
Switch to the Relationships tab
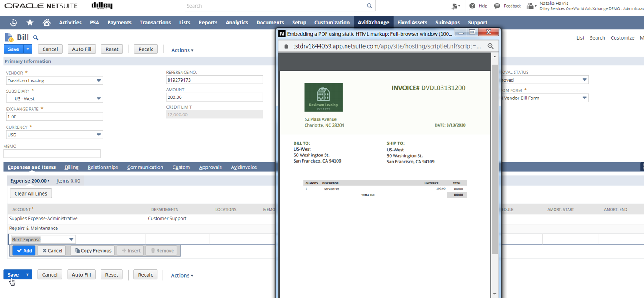(x=103, y=167)
